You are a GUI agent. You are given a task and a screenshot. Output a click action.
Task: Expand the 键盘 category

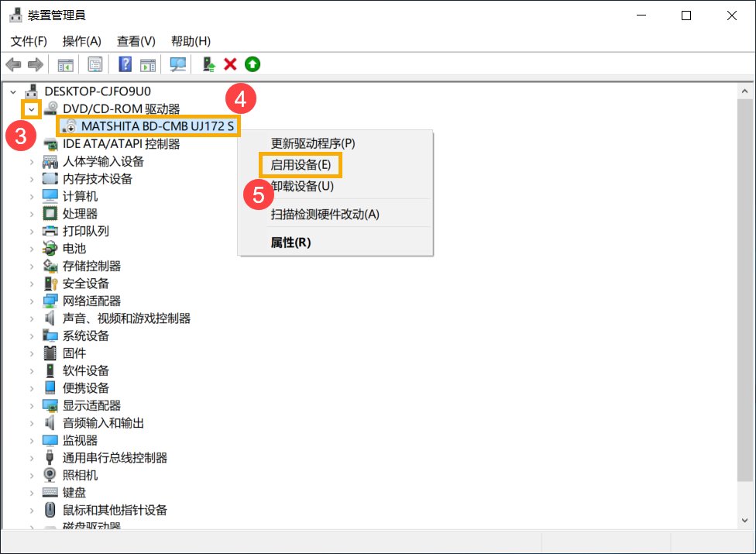point(30,492)
